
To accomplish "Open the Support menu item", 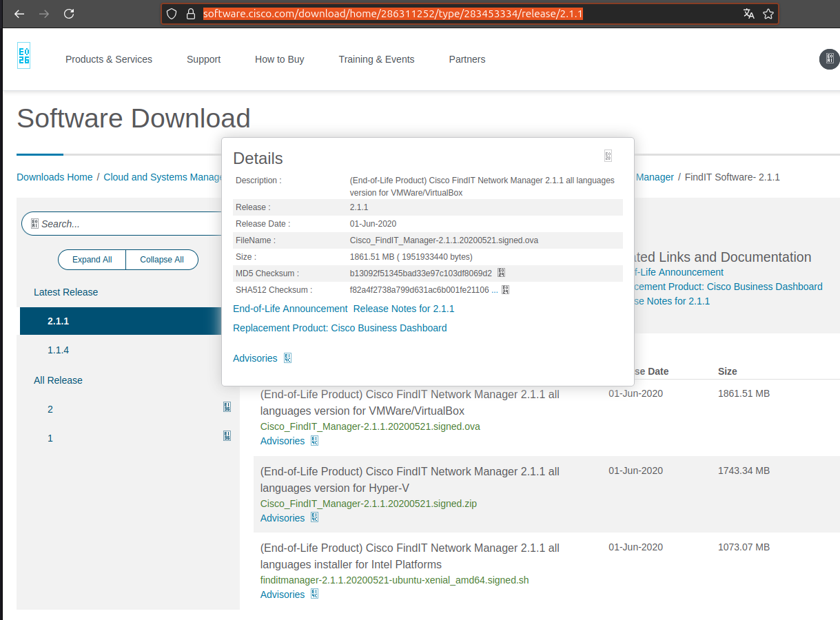I will (x=203, y=59).
